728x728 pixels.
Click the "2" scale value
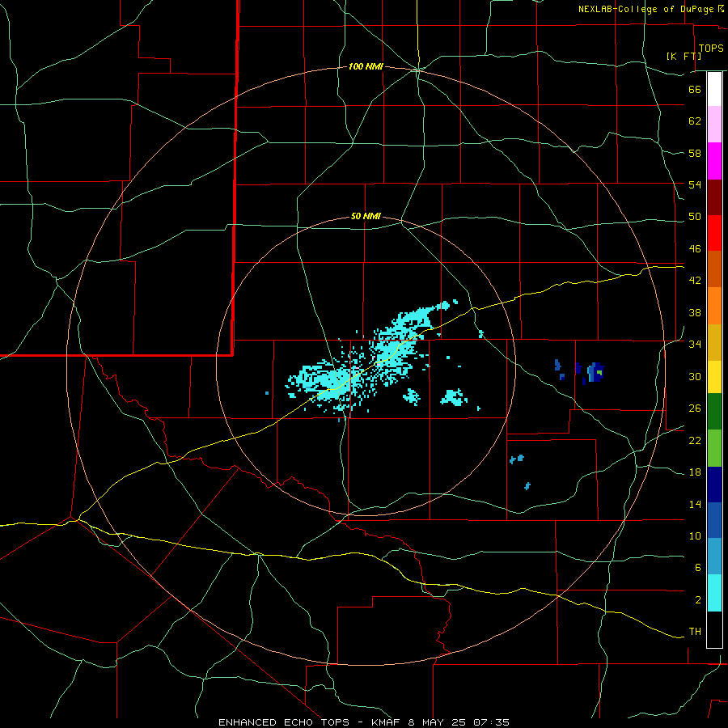(698, 600)
